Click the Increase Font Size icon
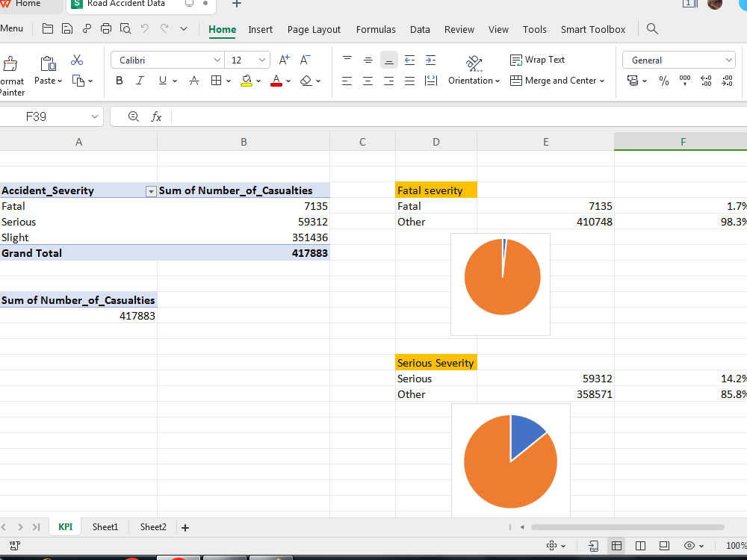Viewport: 747px width, 560px height. (x=283, y=59)
